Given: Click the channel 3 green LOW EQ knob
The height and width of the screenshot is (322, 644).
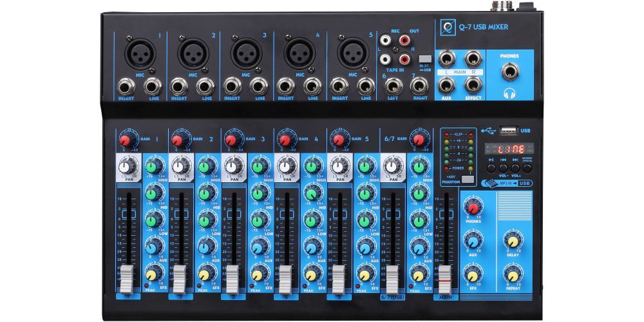Looking at the screenshot, I should click(258, 221).
